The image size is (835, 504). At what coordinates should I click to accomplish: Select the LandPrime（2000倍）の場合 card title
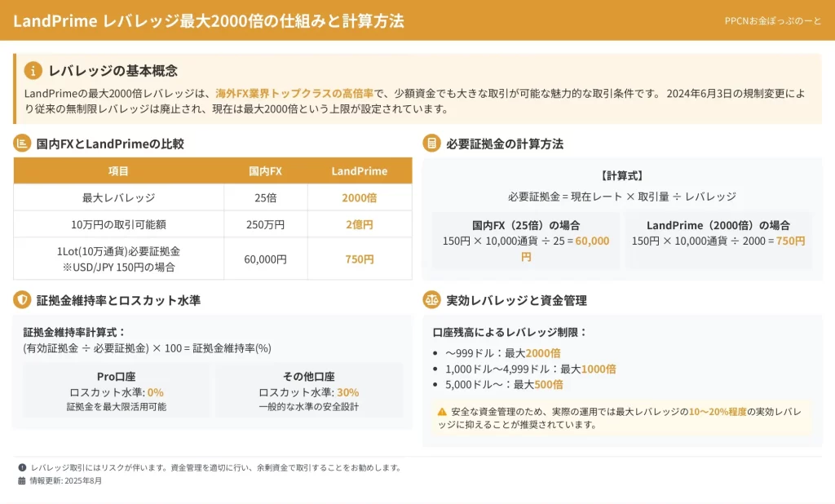pyautogui.click(x=718, y=225)
